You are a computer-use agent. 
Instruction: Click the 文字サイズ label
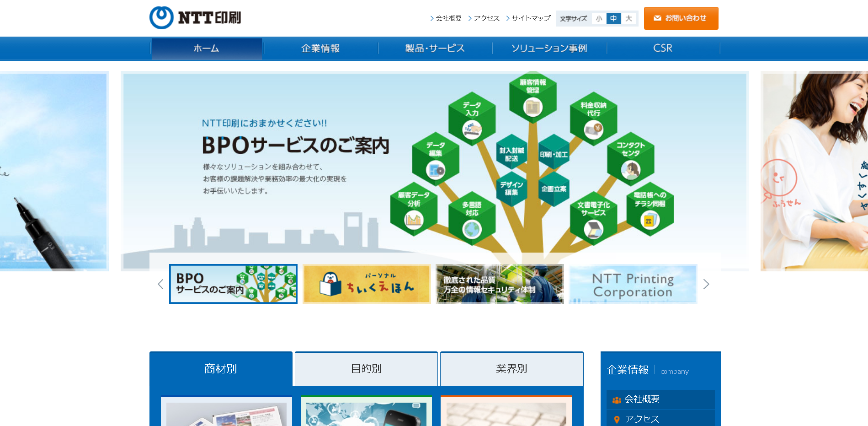pyautogui.click(x=573, y=19)
